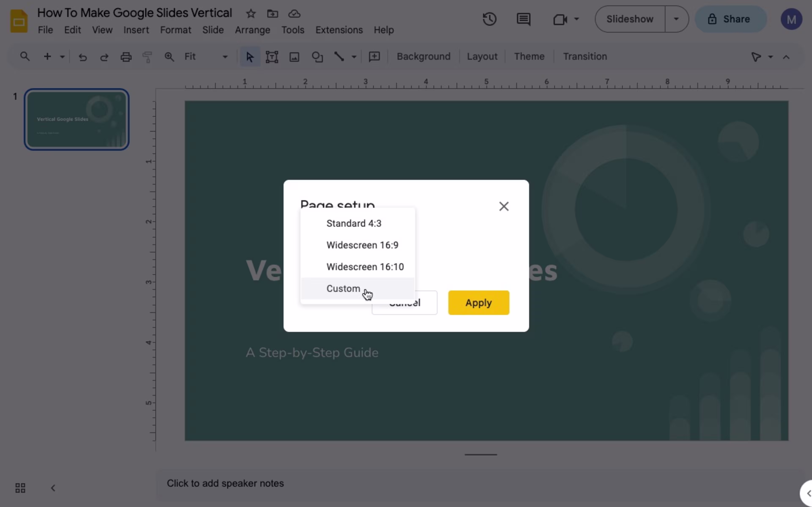This screenshot has width=812, height=507.
Task: Open version history clock icon
Action: click(x=489, y=19)
